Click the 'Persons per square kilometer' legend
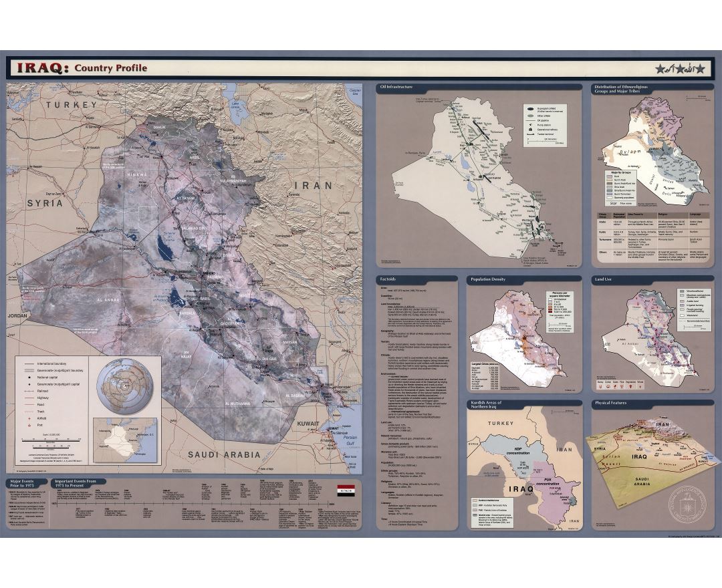Screen dimensions: 722x588 [x=562, y=312]
